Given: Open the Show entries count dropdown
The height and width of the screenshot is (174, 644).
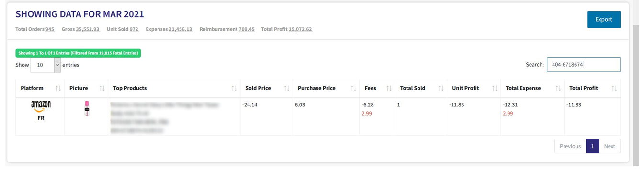Looking at the screenshot, I should pyautogui.click(x=45, y=65).
